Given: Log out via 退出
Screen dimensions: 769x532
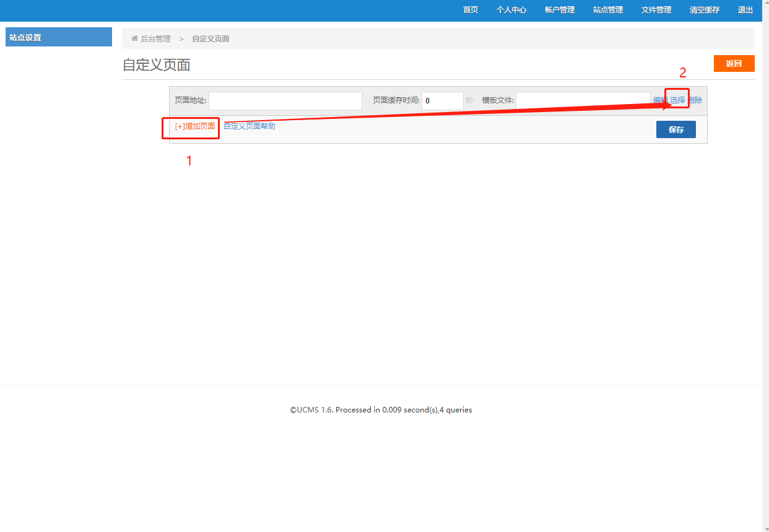Looking at the screenshot, I should [745, 10].
